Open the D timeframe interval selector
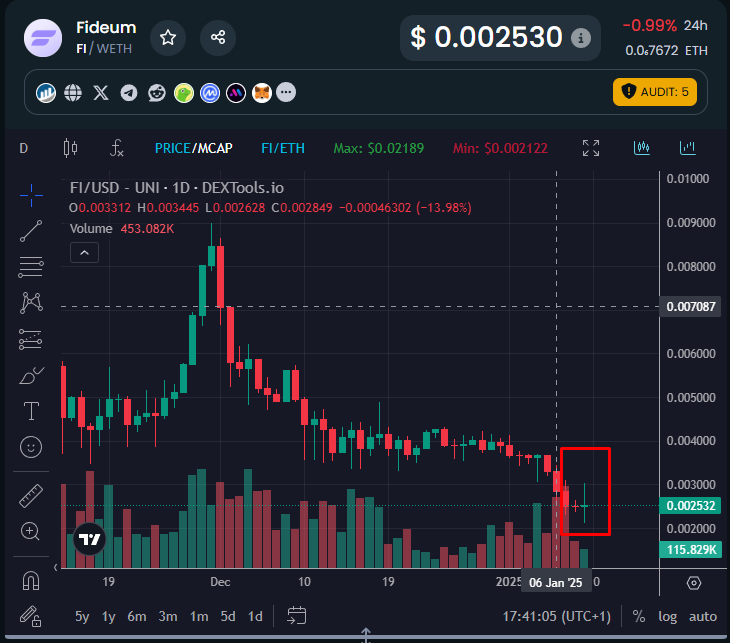Image resolution: width=730 pixels, height=643 pixels. click(x=23, y=148)
